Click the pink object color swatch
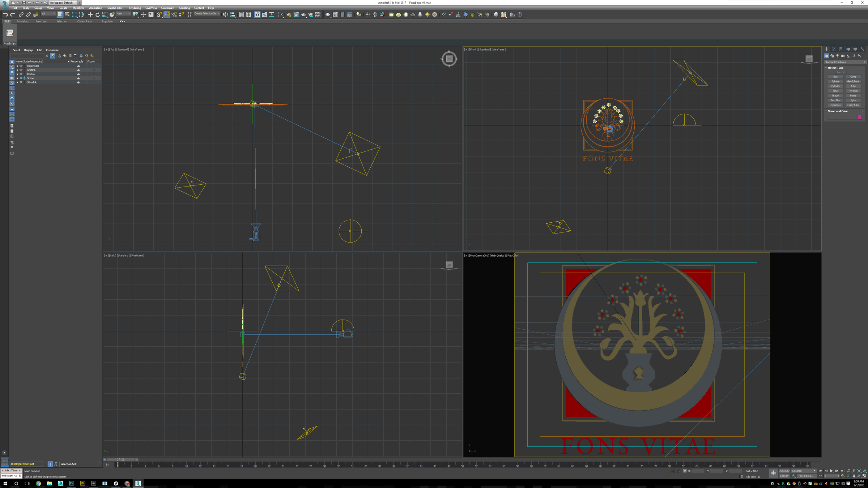The image size is (868, 488). [x=860, y=117]
